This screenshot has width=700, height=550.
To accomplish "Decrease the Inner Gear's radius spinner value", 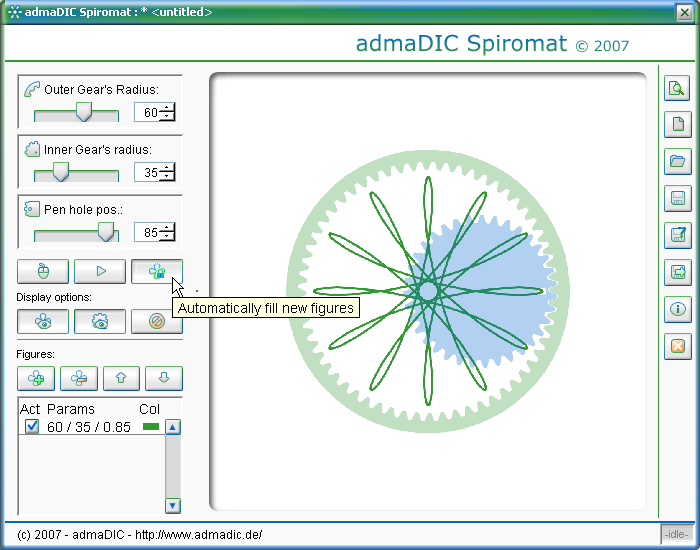I will [168, 178].
